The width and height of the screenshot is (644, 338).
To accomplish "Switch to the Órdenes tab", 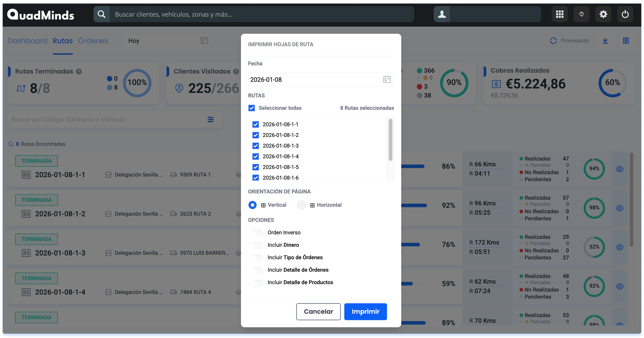I will pos(93,41).
